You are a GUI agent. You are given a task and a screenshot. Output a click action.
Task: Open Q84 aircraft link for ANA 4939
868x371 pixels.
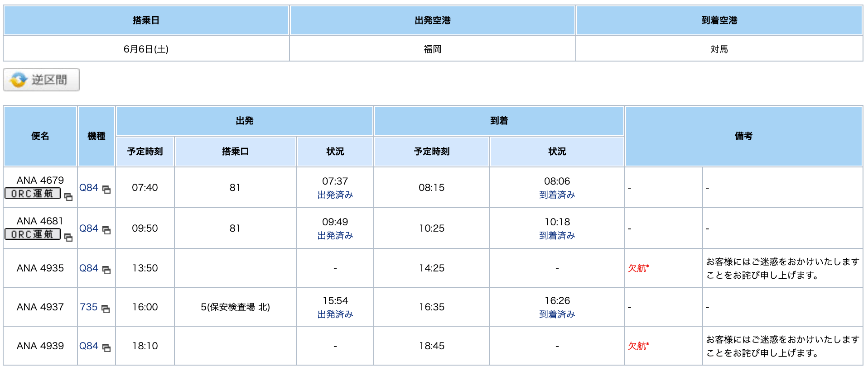tap(89, 346)
